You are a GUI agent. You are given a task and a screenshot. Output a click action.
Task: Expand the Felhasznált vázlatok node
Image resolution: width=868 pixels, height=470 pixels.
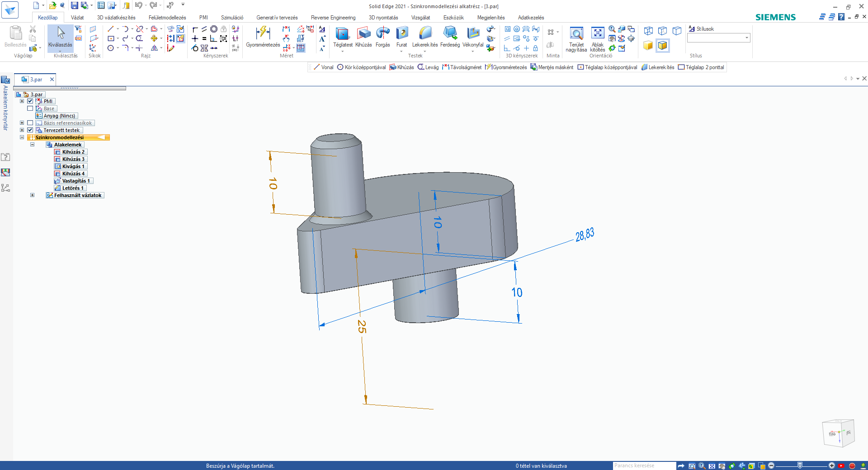(x=32, y=195)
